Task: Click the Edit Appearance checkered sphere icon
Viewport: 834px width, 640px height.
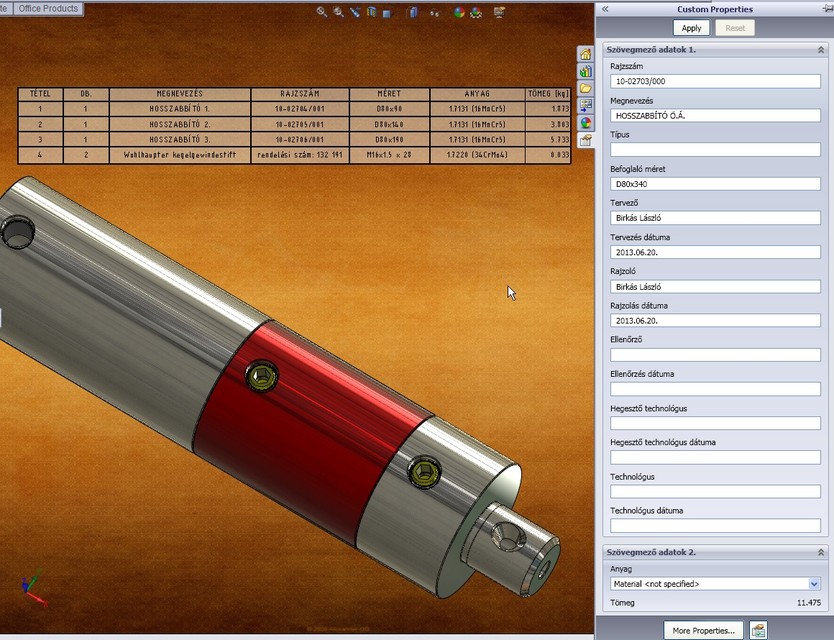Action: [476, 13]
